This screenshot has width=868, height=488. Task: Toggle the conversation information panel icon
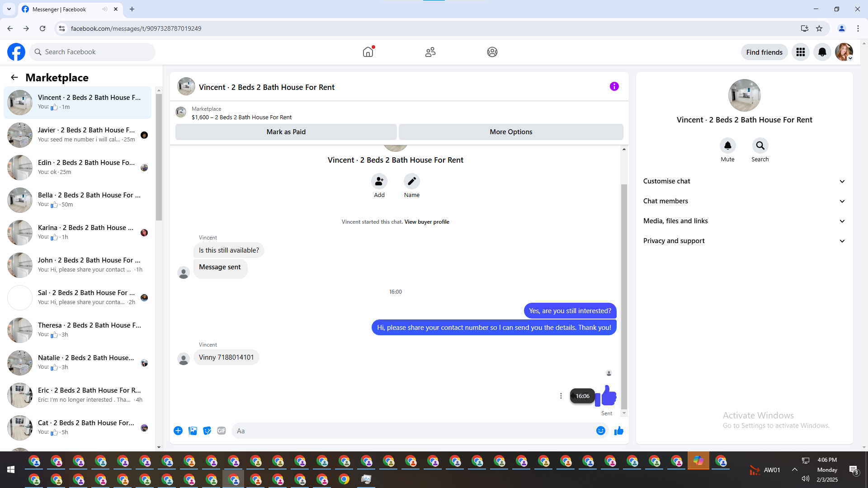pos(614,86)
